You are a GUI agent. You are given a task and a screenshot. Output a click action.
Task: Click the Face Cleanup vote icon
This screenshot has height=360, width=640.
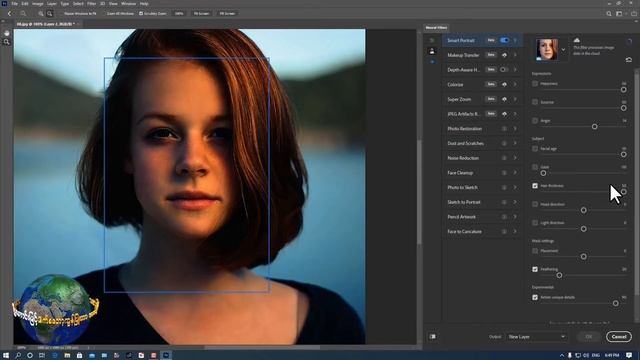pyautogui.click(x=504, y=173)
